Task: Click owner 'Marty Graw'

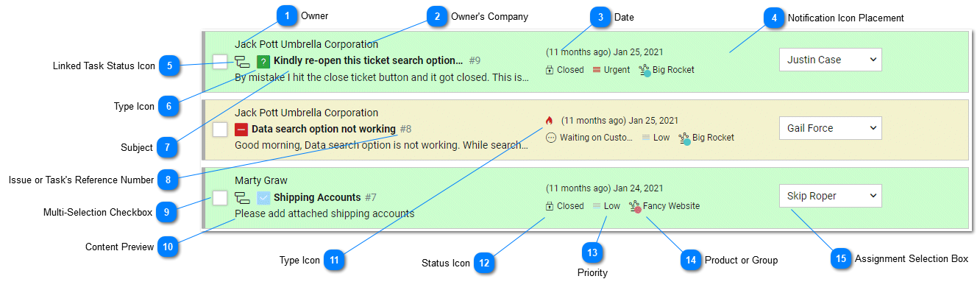Action: click(261, 180)
